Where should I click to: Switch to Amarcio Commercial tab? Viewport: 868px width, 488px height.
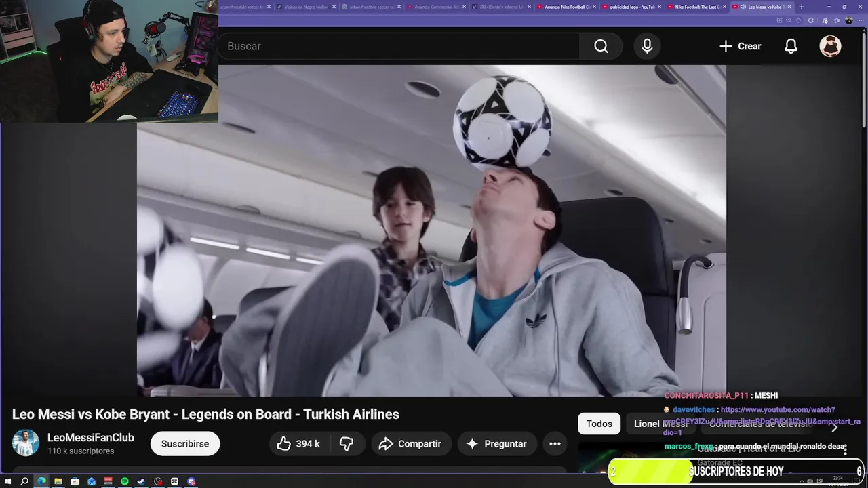(x=436, y=7)
